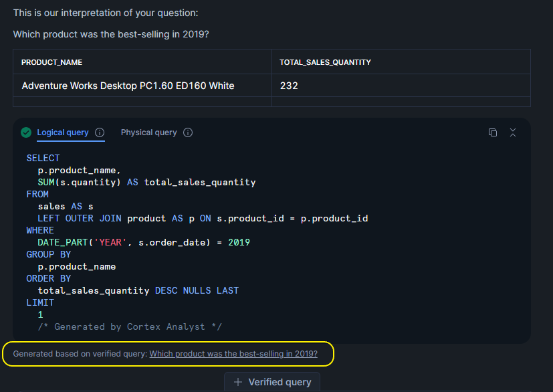
Task: Open the Physical query info icon
Action: pos(188,132)
